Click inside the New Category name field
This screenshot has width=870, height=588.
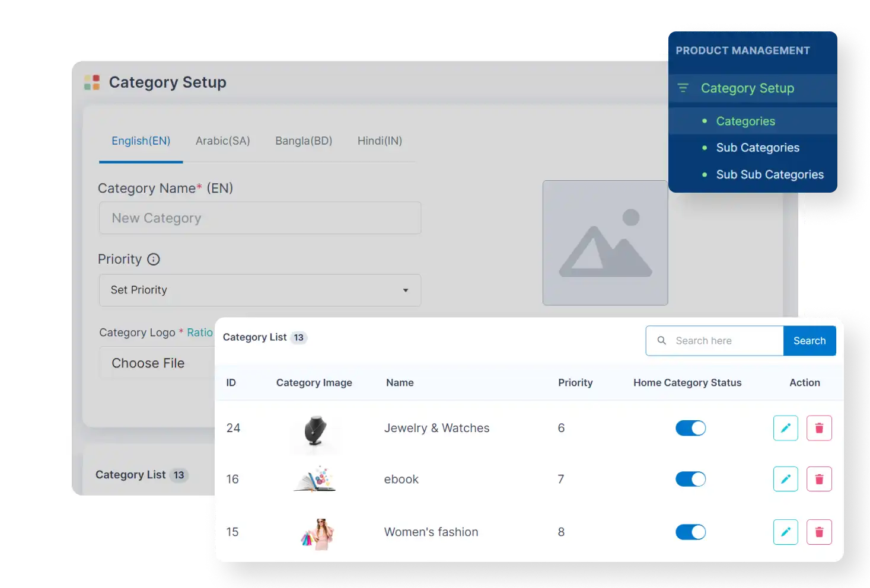click(260, 218)
